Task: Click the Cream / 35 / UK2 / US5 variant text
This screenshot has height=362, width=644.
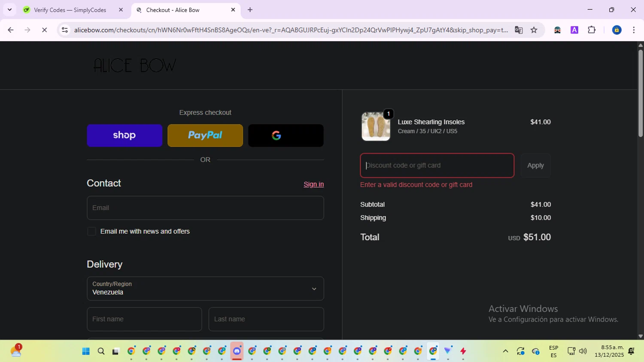Action: [428, 131]
